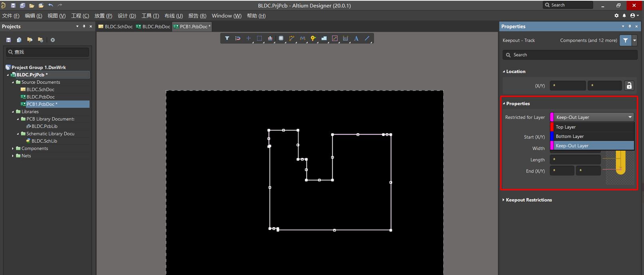Open the Projects panel dropdown arrow
The height and width of the screenshot is (275, 644).
(77, 26)
